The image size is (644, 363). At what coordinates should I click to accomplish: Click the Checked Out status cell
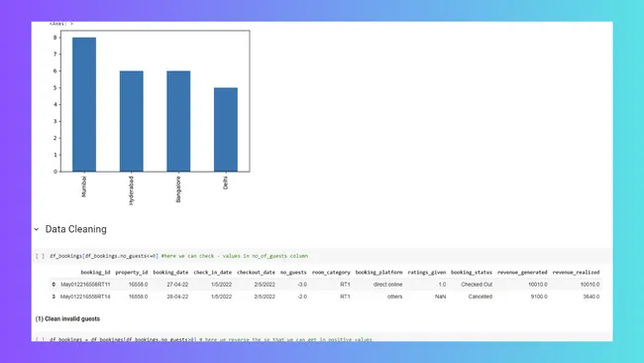click(x=477, y=285)
